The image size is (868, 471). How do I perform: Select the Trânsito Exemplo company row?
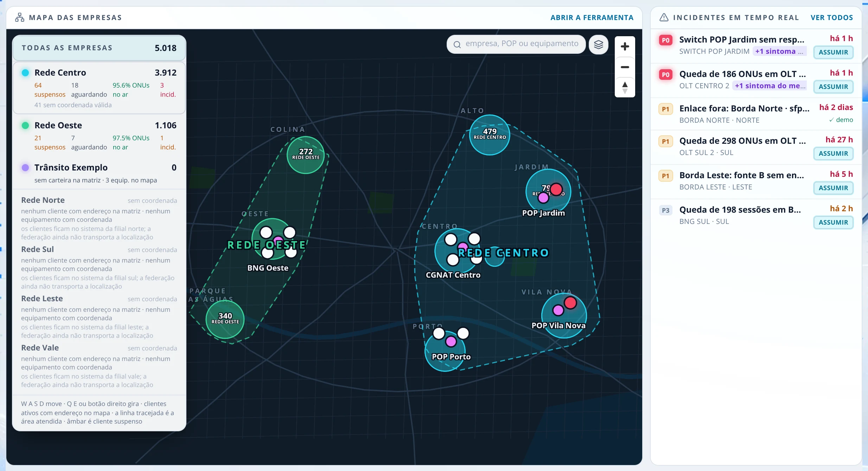[x=99, y=173]
